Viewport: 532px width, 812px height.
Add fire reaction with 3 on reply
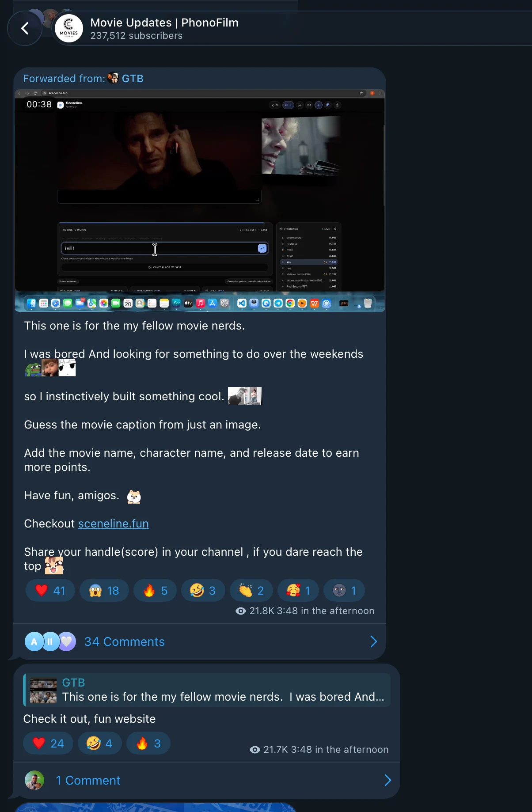pyautogui.click(x=148, y=744)
